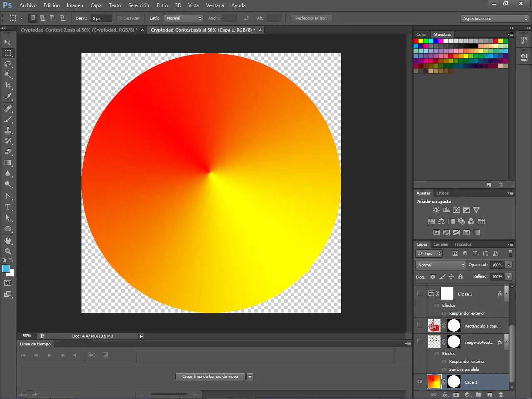Click the zoom percentage field showing 50%
The height and width of the screenshot is (399, 532).
tap(27, 336)
